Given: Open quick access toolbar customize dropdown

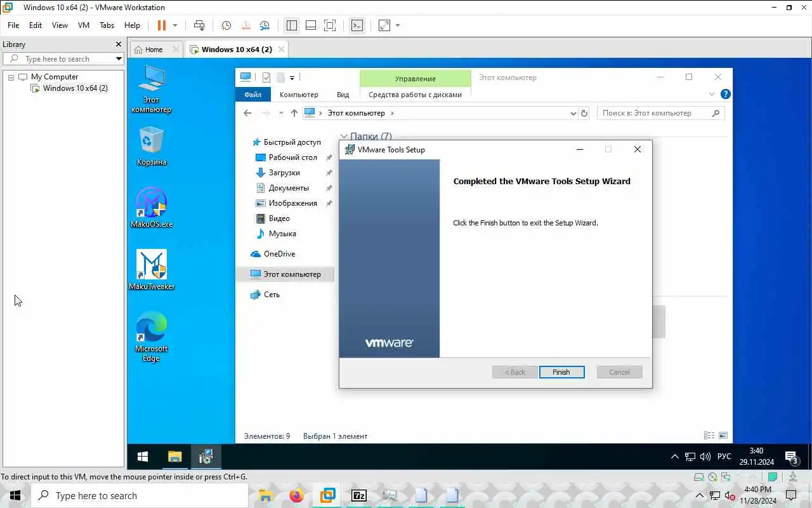Looking at the screenshot, I should [x=292, y=77].
